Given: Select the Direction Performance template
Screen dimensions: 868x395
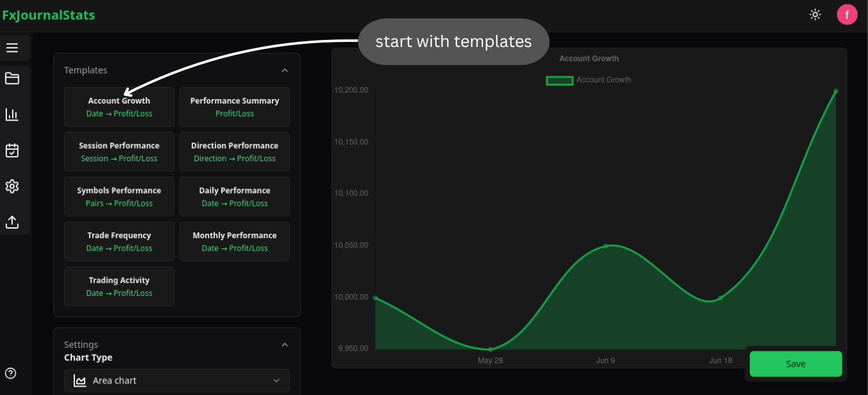Looking at the screenshot, I should [234, 151].
